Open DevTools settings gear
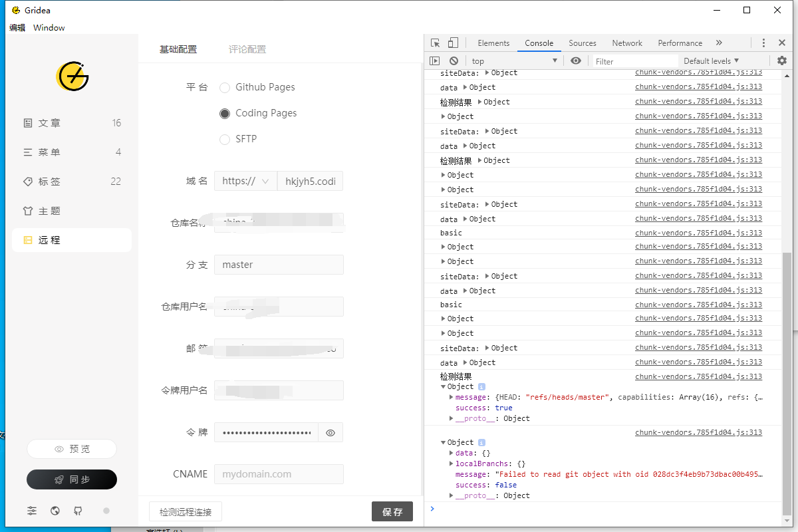This screenshot has width=798, height=532. tap(781, 61)
